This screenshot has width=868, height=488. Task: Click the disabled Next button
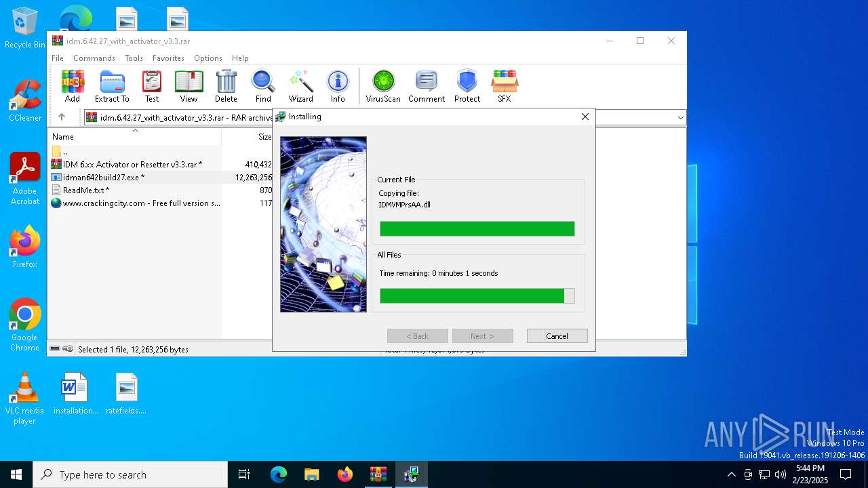point(482,336)
